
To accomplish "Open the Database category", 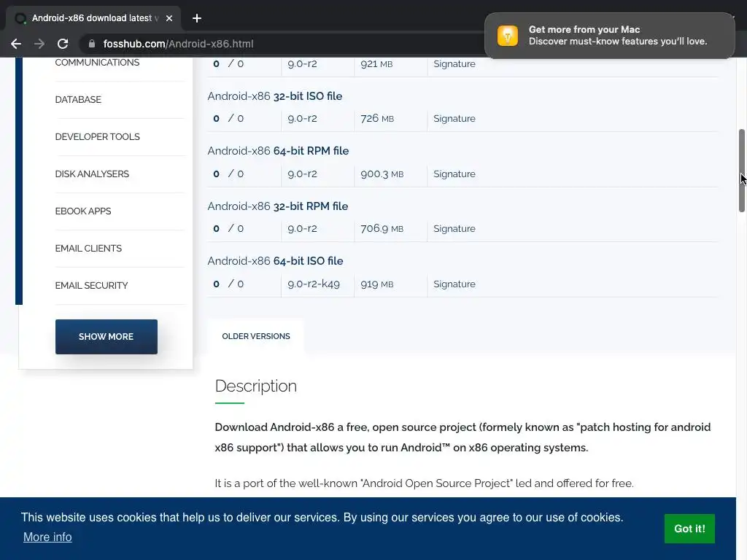I will coord(78,99).
